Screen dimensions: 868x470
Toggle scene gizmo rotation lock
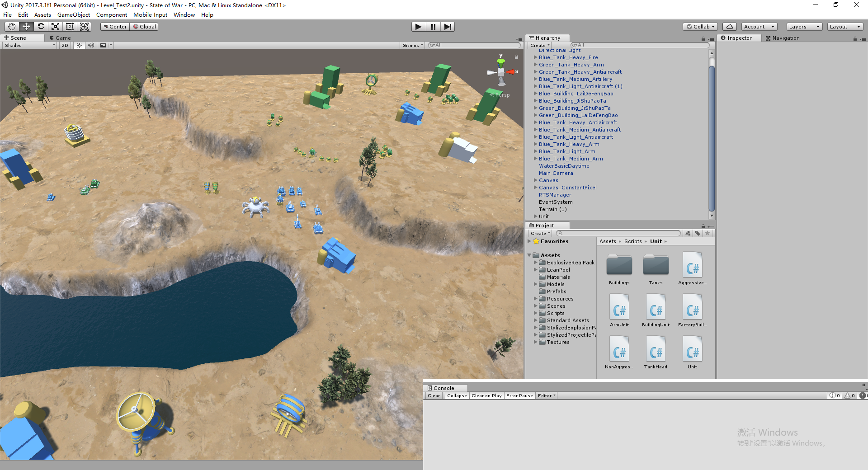point(516,57)
